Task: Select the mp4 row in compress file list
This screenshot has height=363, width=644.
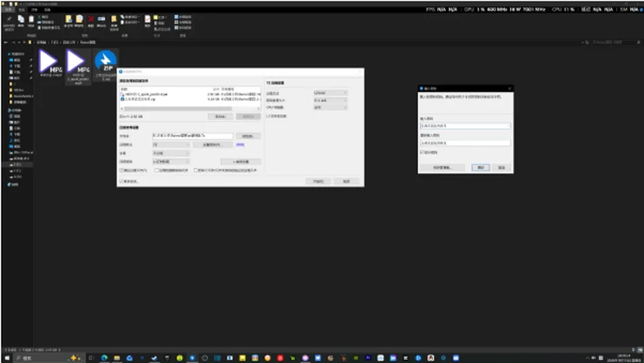Action: pyautogui.click(x=190, y=95)
